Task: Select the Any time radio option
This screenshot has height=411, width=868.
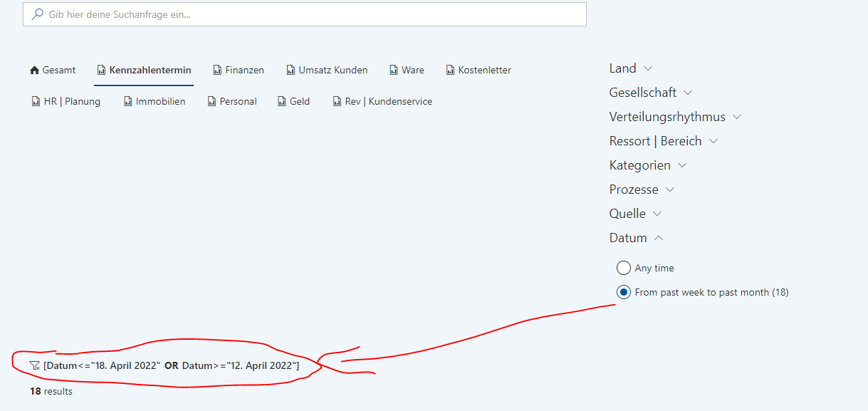Action: pyautogui.click(x=624, y=268)
